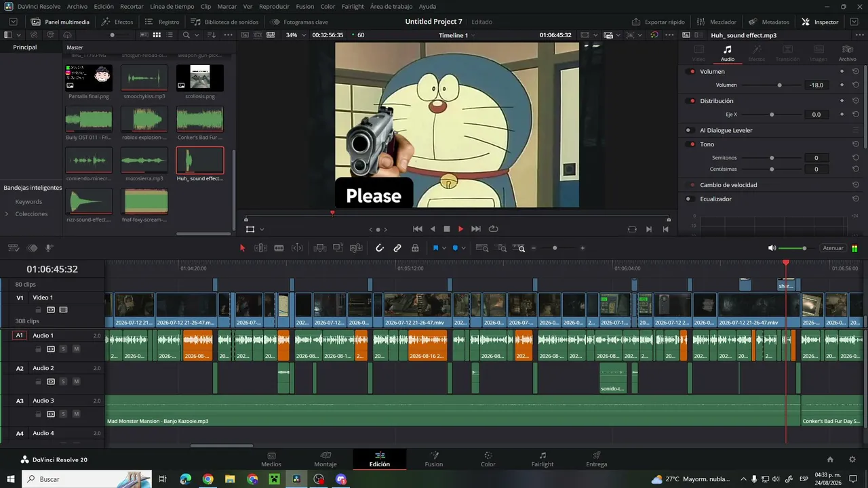Jump to the first frame of timeline
868x488 pixels.
[418, 229]
